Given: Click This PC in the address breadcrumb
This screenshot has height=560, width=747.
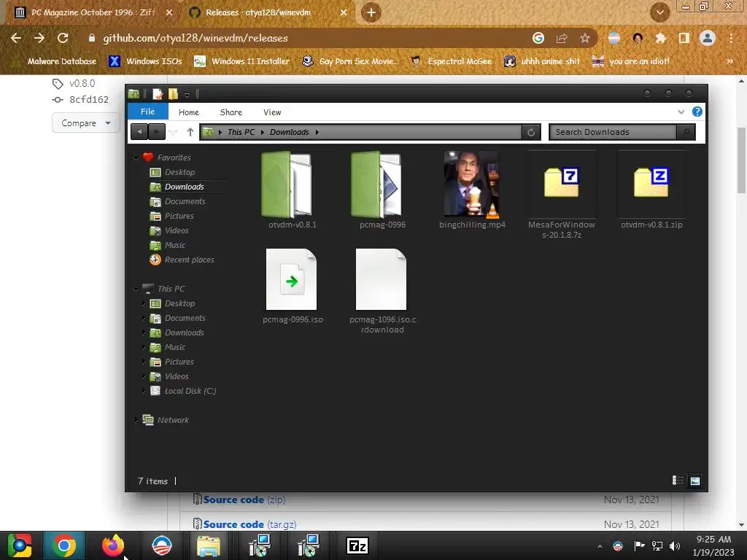Looking at the screenshot, I should coord(241,132).
